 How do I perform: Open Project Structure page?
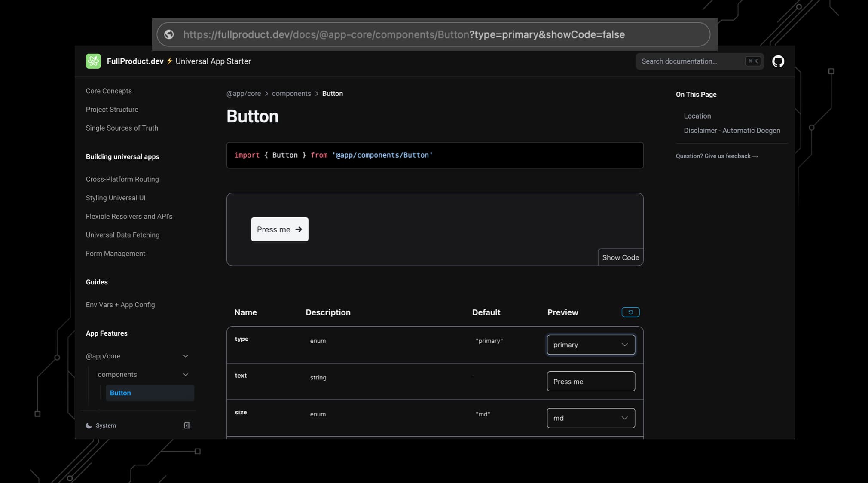click(112, 110)
